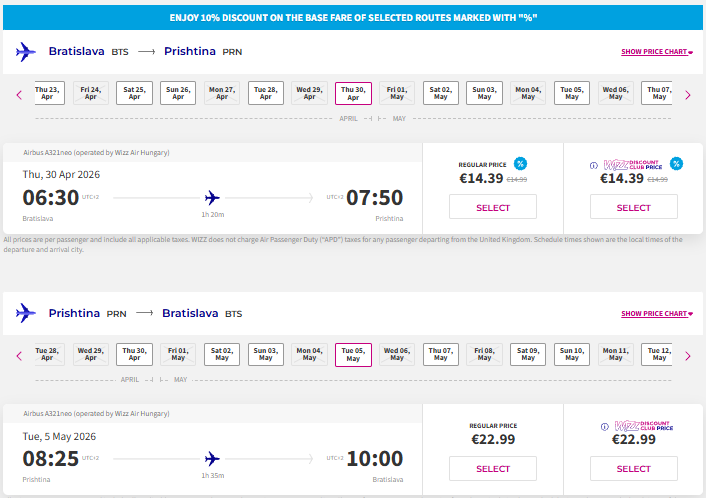Click the percent badge on outbound WIZZ Discount Club price
706x498 pixels.
[x=676, y=163]
